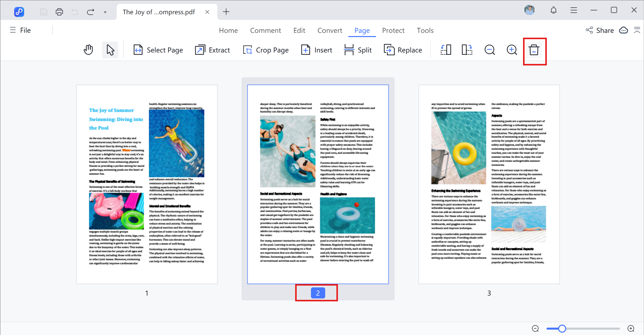The image size is (644, 335).
Task: Click the Split button
Action: (358, 50)
